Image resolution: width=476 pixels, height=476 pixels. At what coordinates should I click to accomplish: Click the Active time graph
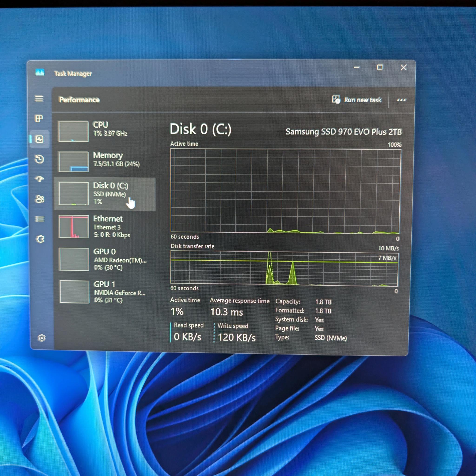coord(285,191)
